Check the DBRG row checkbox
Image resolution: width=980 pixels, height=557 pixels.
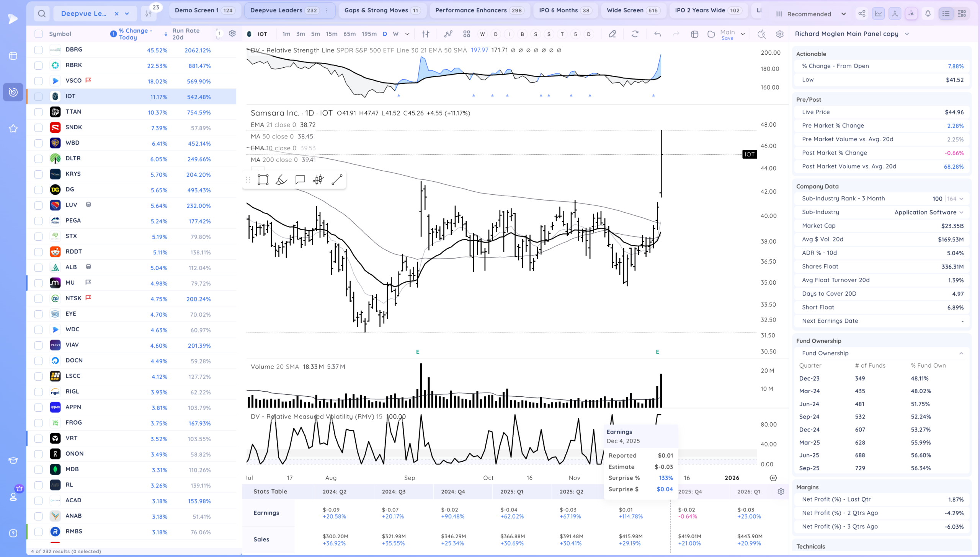tap(38, 50)
